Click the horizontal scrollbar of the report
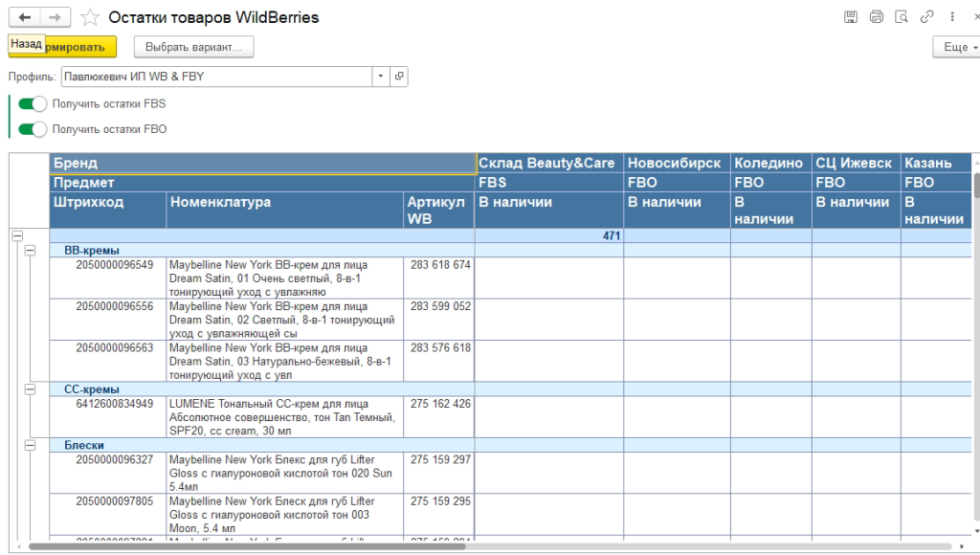This screenshot has height=555, width=980. coord(247,546)
